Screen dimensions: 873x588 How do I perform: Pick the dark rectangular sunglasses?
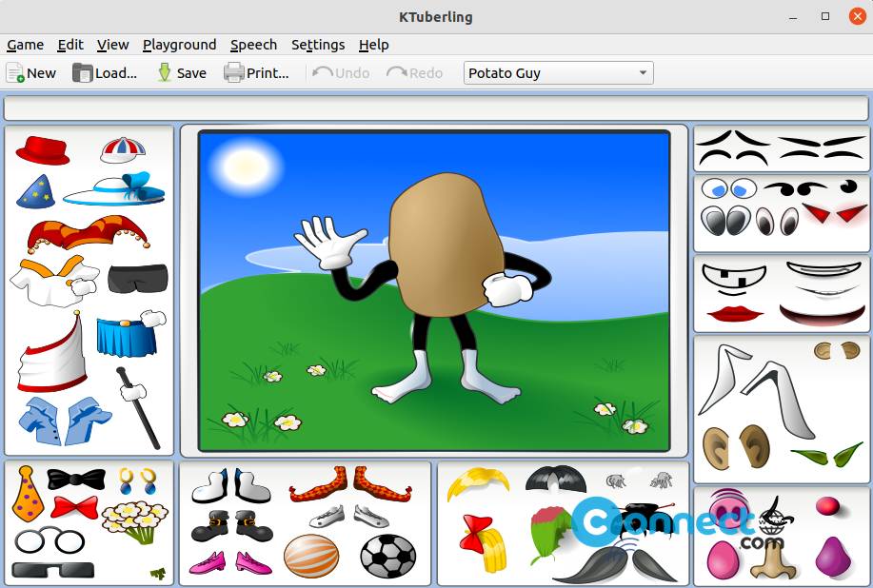click(53, 570)
